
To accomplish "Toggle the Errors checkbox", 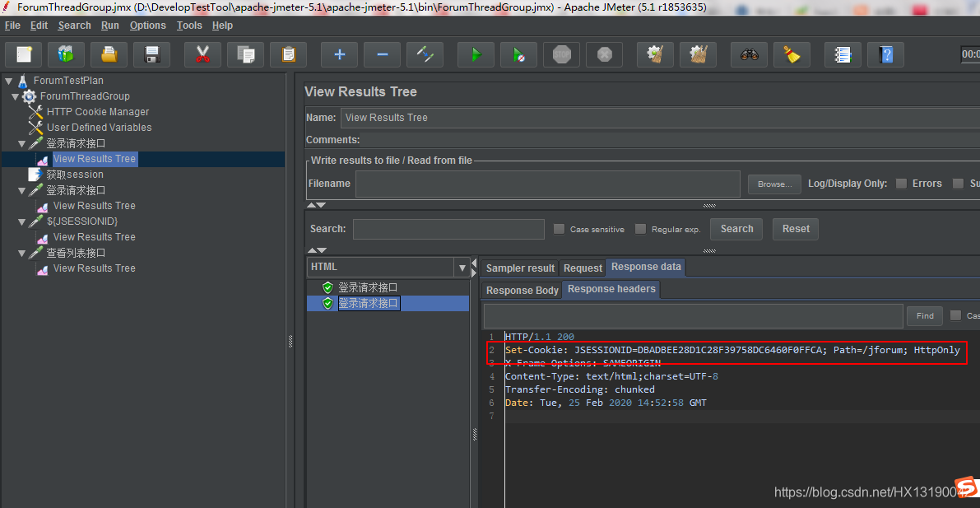I will click(x=901, y=184).
